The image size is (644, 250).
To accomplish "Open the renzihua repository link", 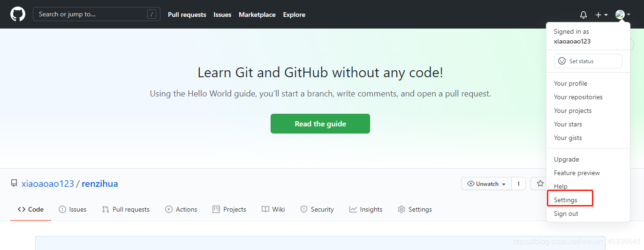I will click(x=100, y=184).
